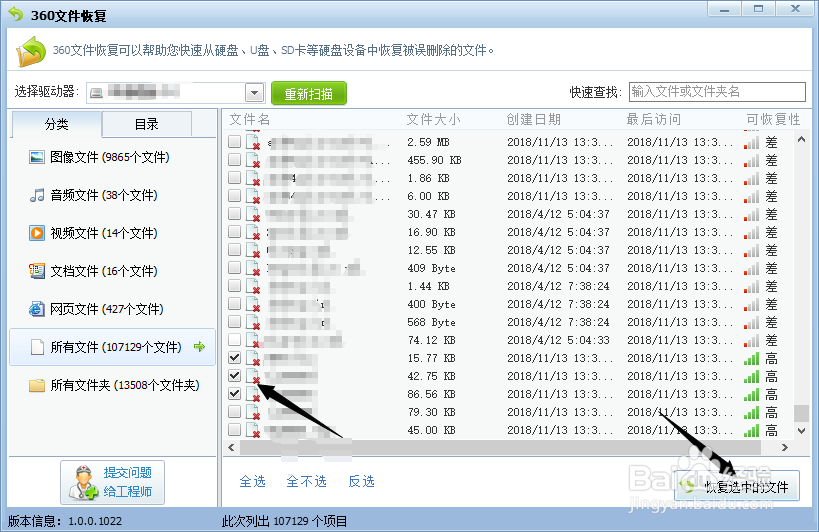Viewport: 819px width, 532px height.
Task: Click deleted file icon of 409 Byte row
Action: pyautogui.click(x=253, y=268)
